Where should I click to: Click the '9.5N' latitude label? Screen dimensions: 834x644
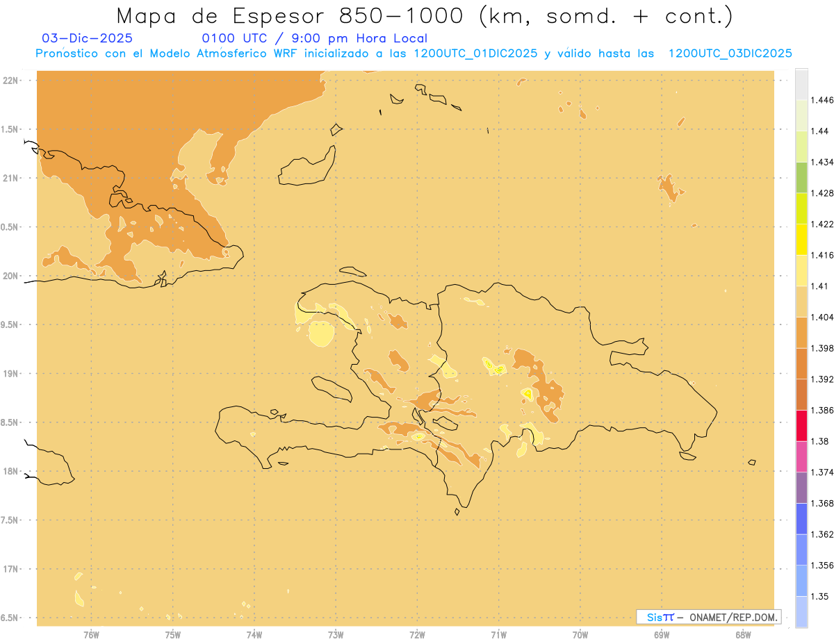pos(10,325)
